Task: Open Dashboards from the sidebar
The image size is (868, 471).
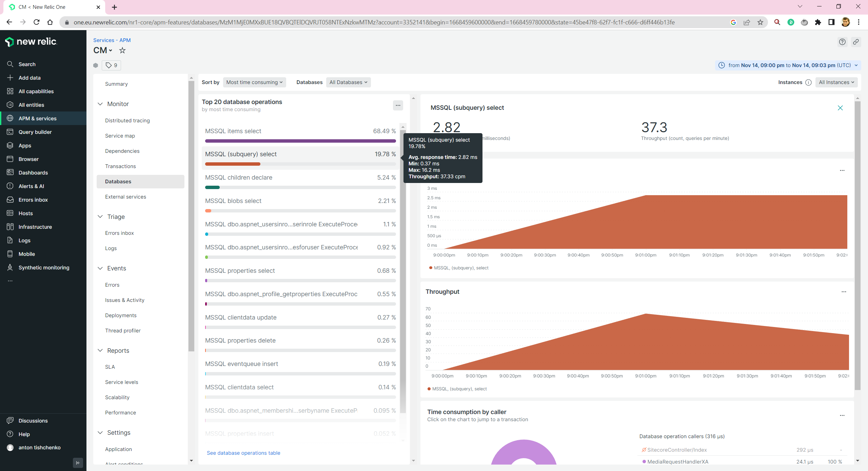Action: pos(33,172)
